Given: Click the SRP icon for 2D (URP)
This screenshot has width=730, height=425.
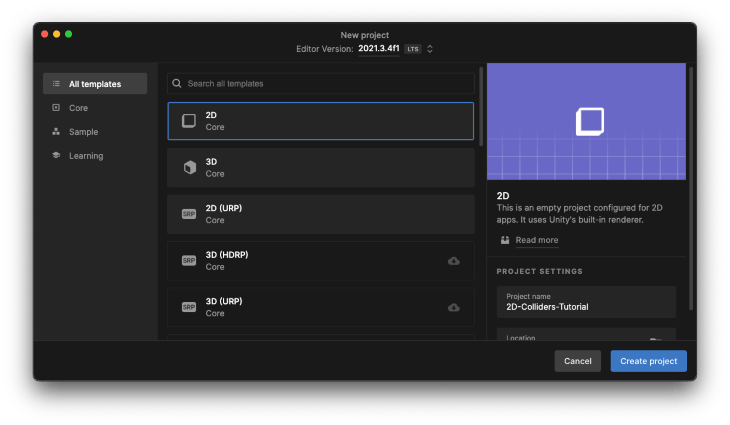Looking at the screenshot, I should [x=188, y=214].
